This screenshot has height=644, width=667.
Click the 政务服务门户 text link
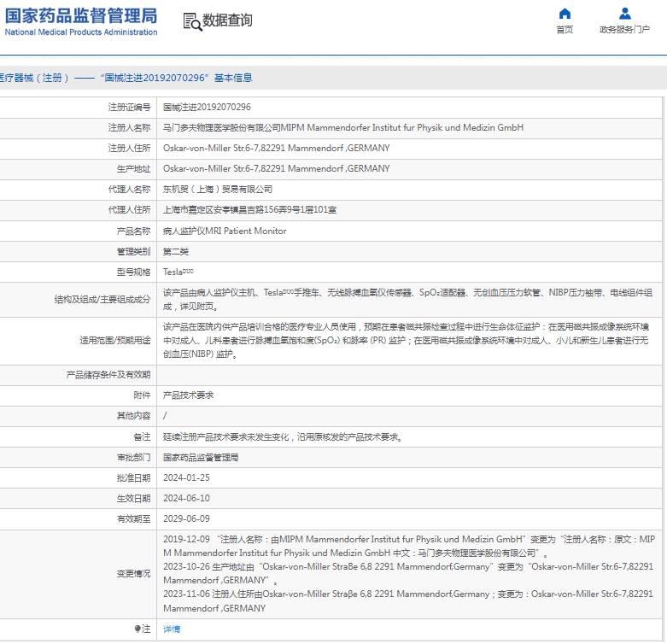pyautogui.click(x=625, y=29)
